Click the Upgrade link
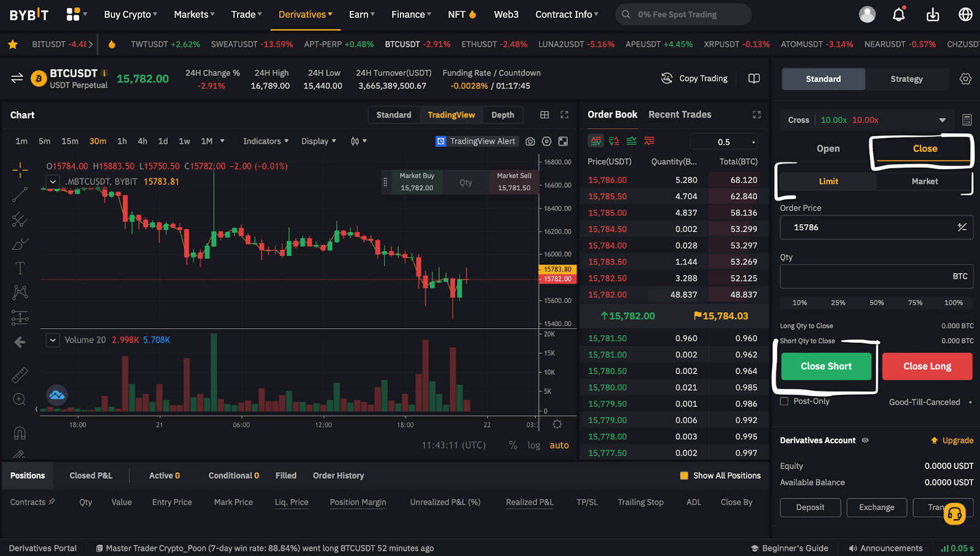This screenshot has width=980, height=556. click(952, 440)
